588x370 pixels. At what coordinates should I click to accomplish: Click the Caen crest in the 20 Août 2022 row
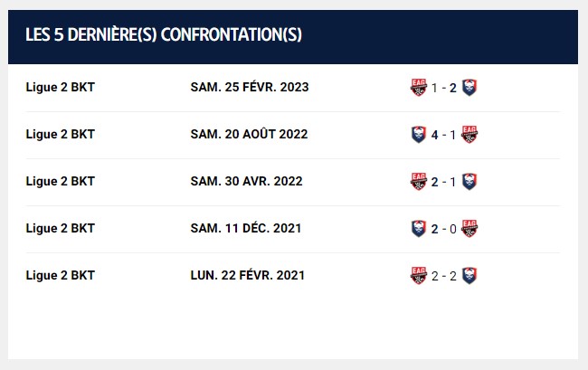point(419,135)
